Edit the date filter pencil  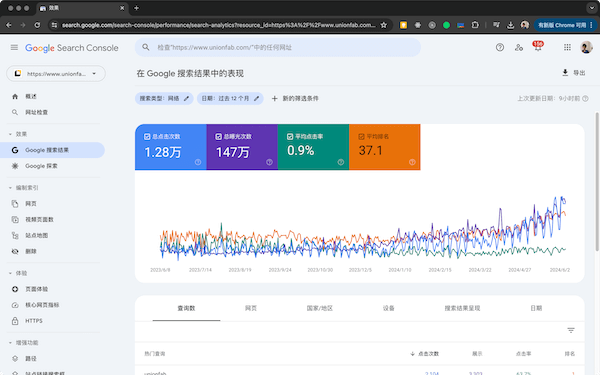pos(256,99)
